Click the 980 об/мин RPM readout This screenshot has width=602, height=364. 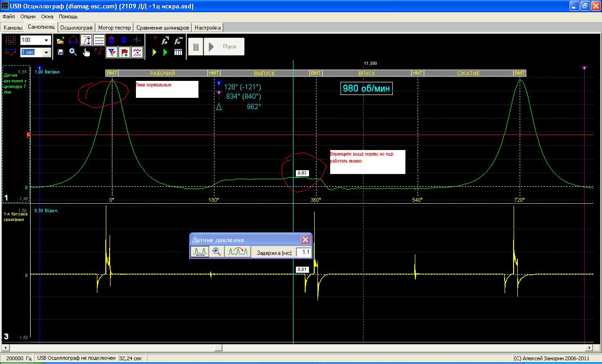pyautogui.click(x=366, y=88)
